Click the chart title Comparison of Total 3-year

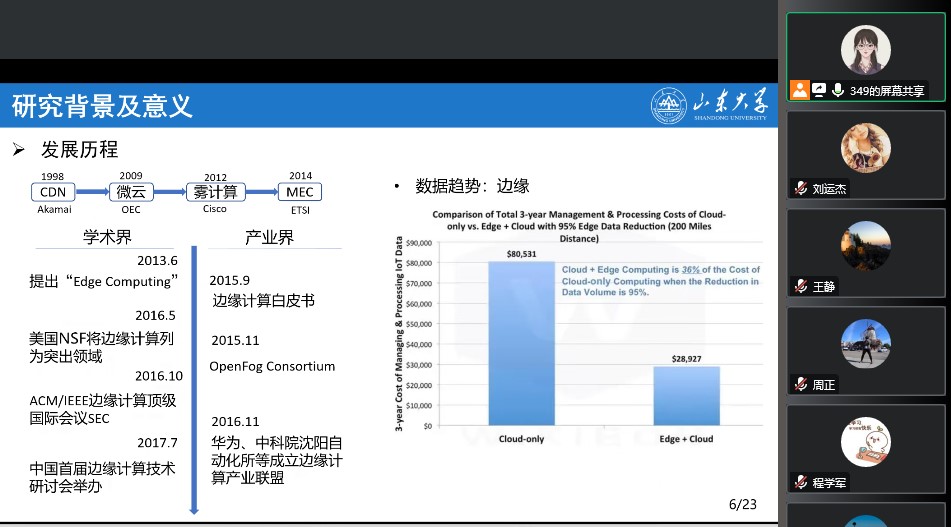(579, 226)
